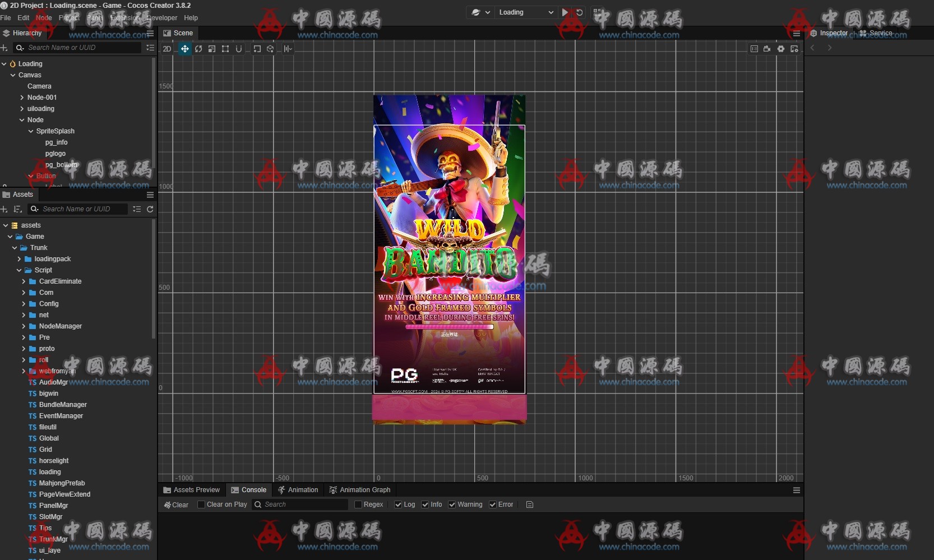Uncheck the Warning log filter
The height and width of the screenshot is (560, 934).
click(452, 505)
